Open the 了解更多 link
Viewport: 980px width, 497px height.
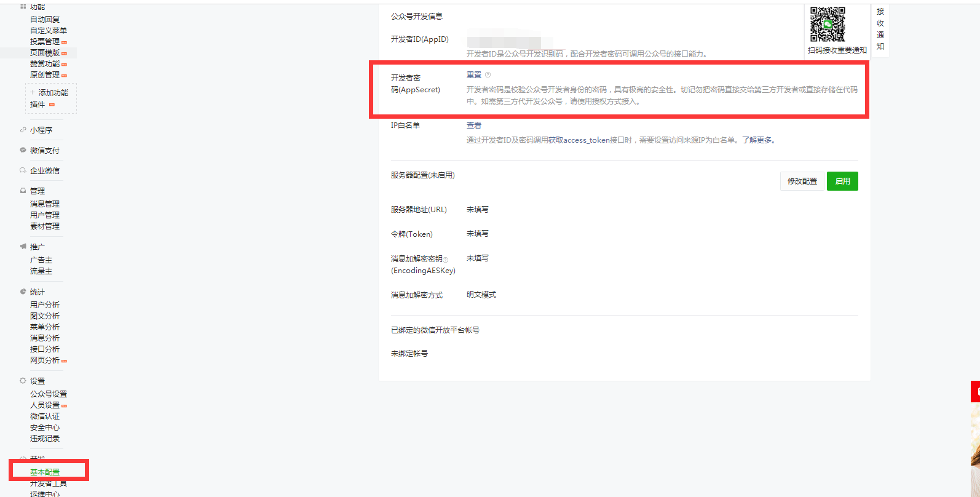[x=757, y=140]
